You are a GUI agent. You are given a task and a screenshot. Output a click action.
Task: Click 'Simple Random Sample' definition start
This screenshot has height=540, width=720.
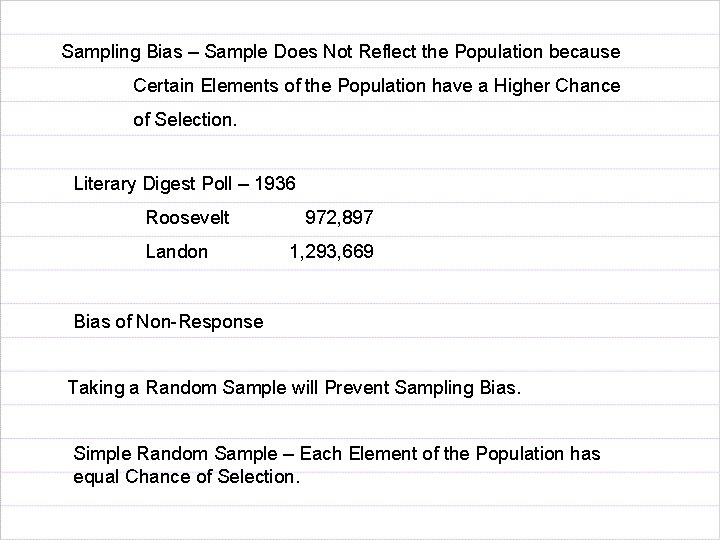[x=175, y=454]
